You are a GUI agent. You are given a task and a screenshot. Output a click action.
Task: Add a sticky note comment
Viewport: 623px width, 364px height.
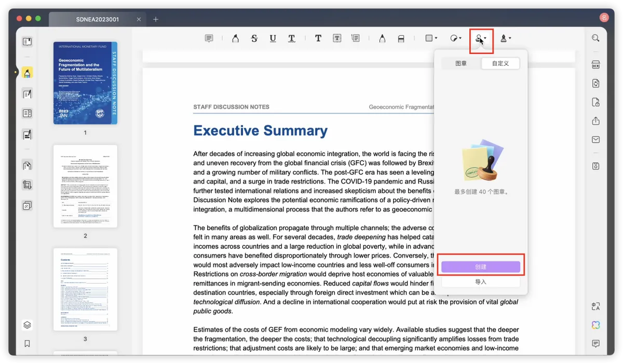coord(209,38)
